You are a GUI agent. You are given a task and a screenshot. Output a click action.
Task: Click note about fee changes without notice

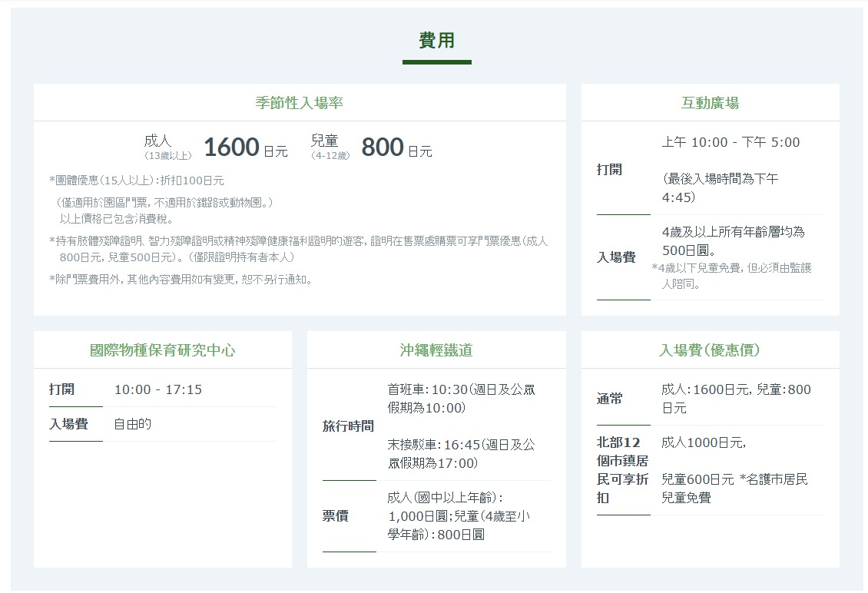pyautogui.click(x=181, y=280)
